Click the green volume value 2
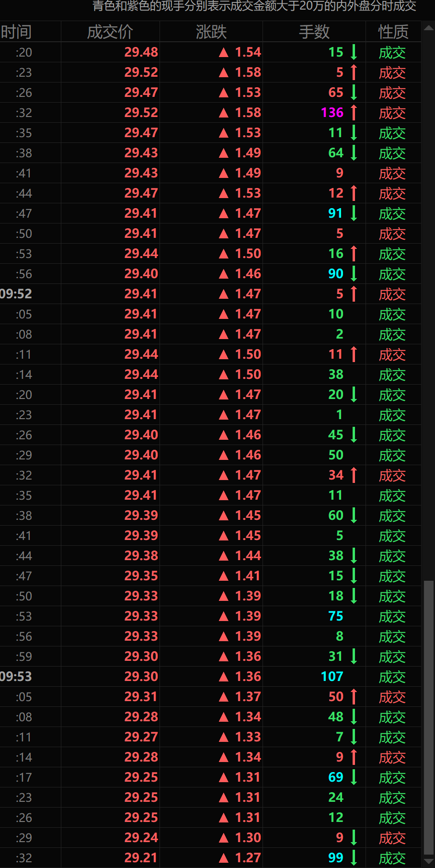 point(340,334)
